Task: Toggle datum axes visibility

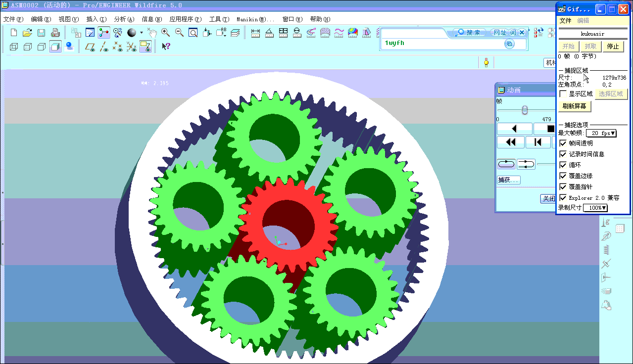Action: click(104, 46)
